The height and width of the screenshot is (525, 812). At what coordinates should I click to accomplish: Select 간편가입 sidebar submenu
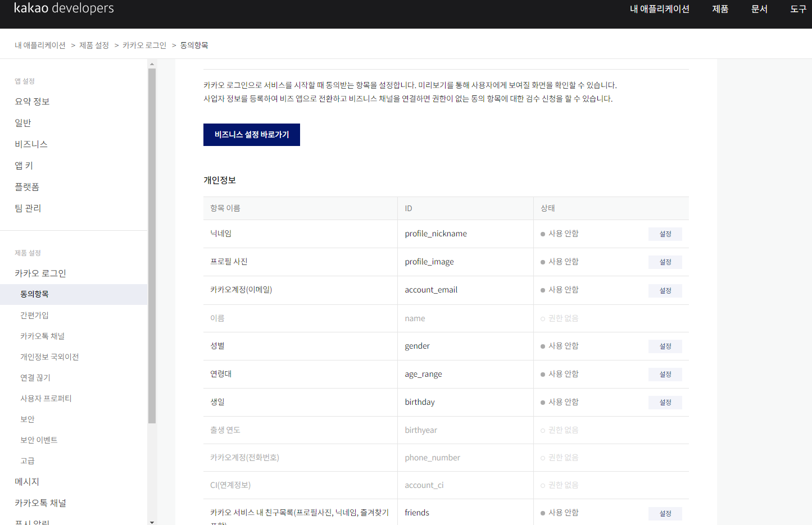pyautogui.click(x=34, y=315)
